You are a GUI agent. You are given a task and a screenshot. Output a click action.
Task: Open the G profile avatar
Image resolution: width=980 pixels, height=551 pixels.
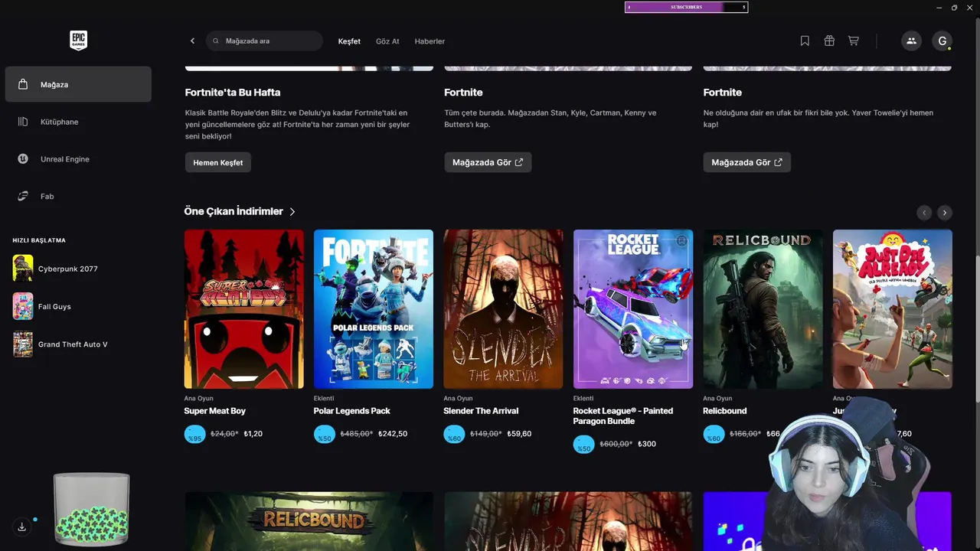tap(942, 41)
